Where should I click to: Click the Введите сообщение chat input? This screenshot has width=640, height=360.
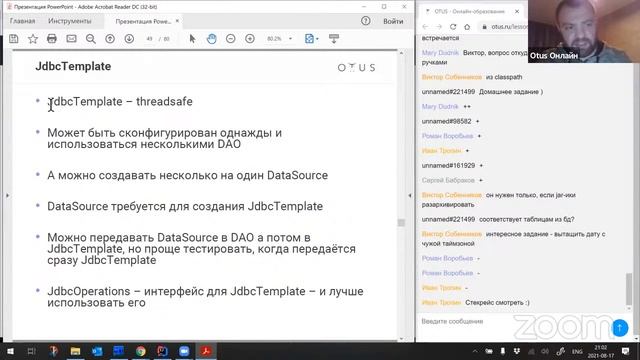point(452,322)
